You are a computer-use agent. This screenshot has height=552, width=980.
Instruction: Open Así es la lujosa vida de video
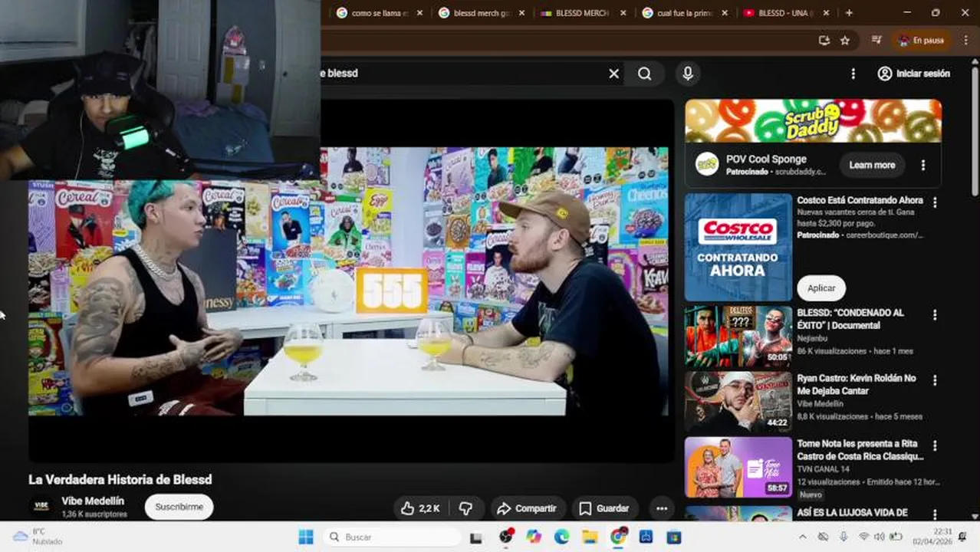(x=852, y=513)
